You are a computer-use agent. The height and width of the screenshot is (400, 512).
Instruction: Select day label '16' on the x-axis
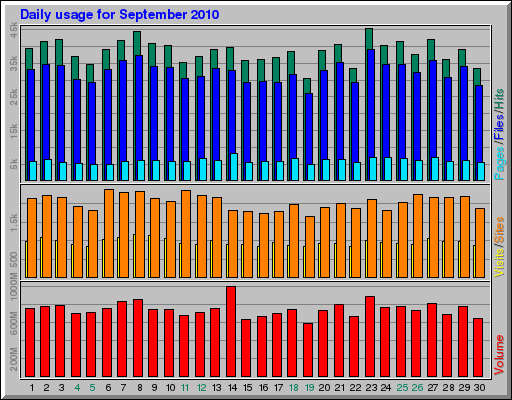tap(263, 388)
